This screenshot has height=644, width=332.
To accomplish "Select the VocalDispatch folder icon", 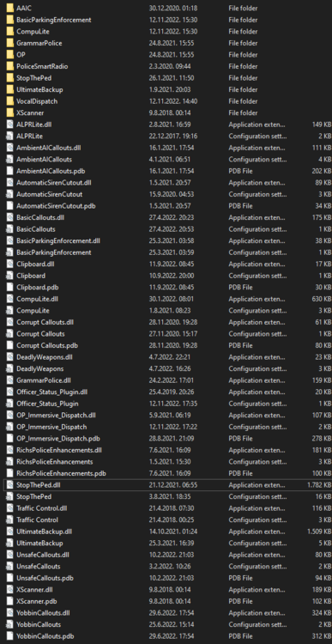I will 9,101.
